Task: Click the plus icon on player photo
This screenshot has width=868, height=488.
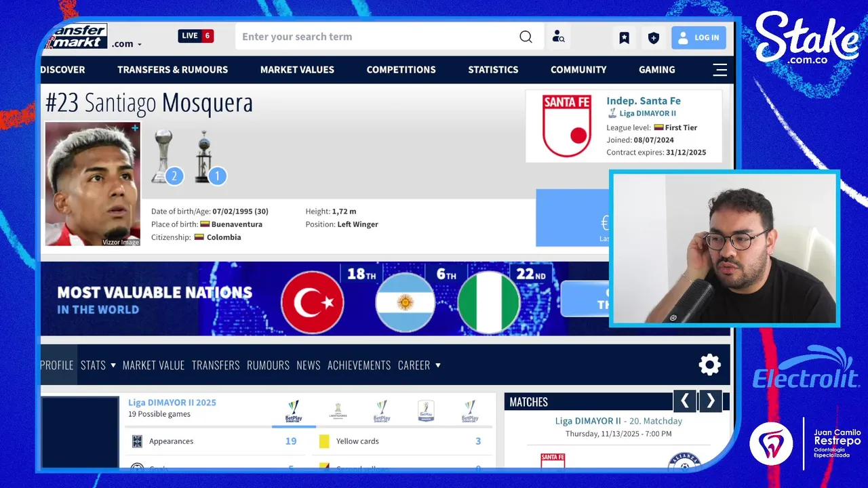Action: pyautogui.click(x=135, y=127)
